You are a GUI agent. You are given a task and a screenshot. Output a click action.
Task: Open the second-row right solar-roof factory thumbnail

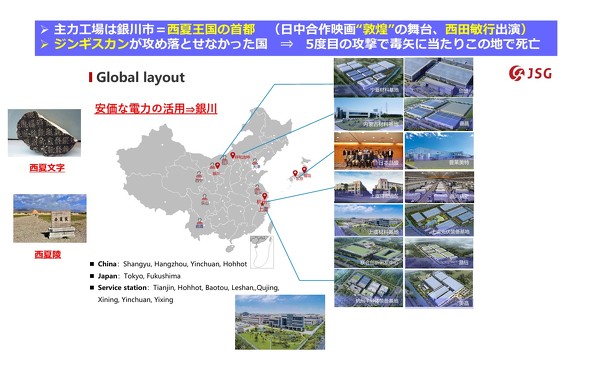(x=439, y=114)
